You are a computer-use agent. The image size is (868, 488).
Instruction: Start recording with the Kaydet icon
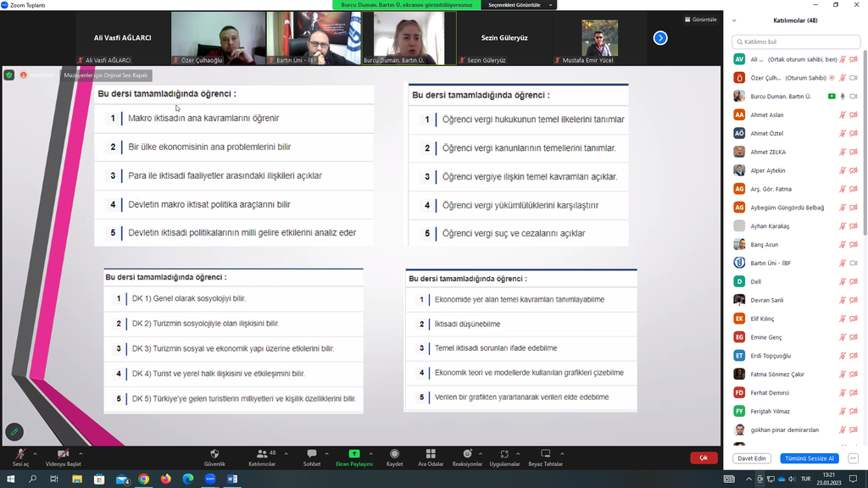pos(394,455)
